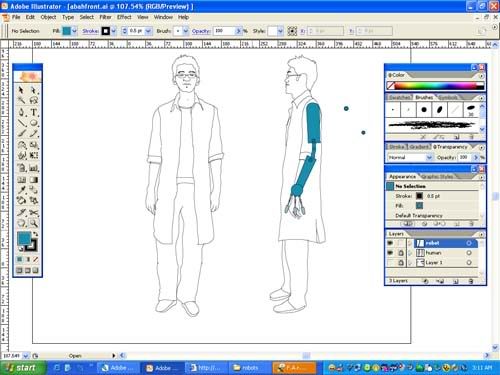Open Normal blending mode dropdown
The width and height of the screenshot is (500, 375).
tap(429, 157)
